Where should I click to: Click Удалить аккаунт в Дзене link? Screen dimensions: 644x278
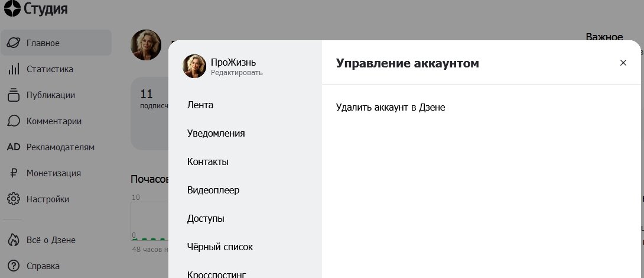tap(391, 108)
